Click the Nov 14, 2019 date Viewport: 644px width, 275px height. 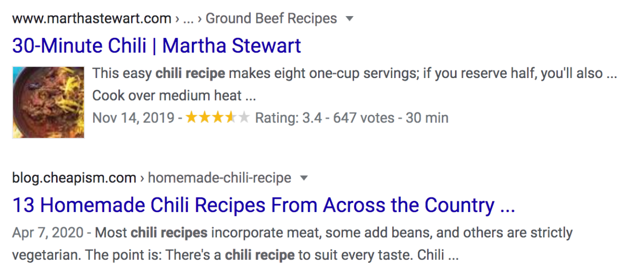[x=133, y=118]
